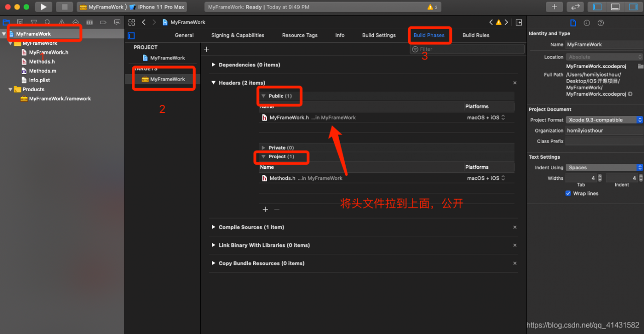Switch to the Info tab

tap(340, 35)
